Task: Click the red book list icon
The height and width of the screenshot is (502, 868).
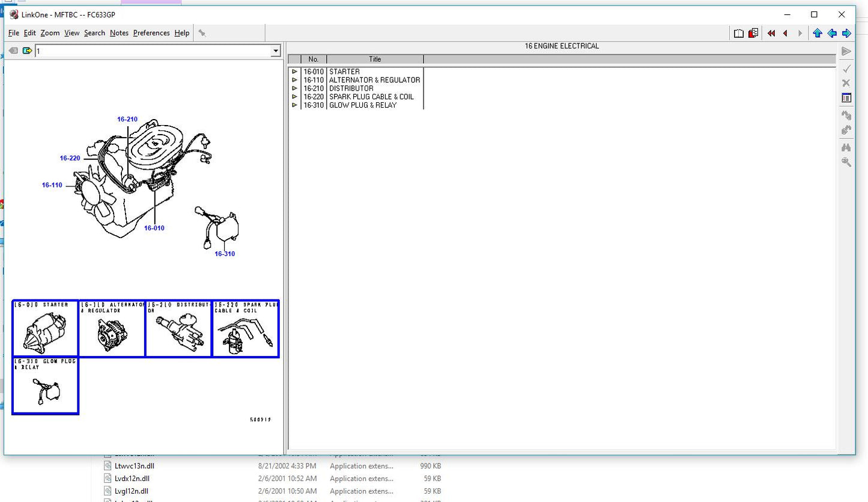Action: [753, 33]
